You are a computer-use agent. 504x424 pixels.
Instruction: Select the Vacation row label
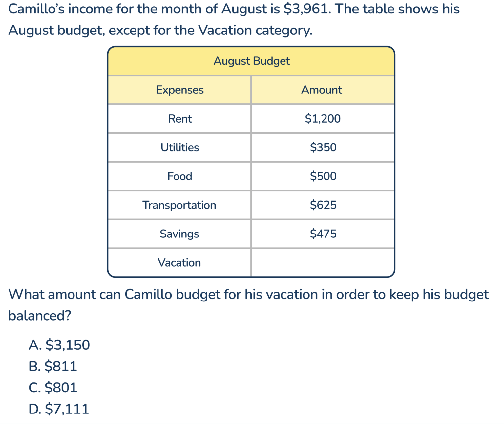(179, 263)
